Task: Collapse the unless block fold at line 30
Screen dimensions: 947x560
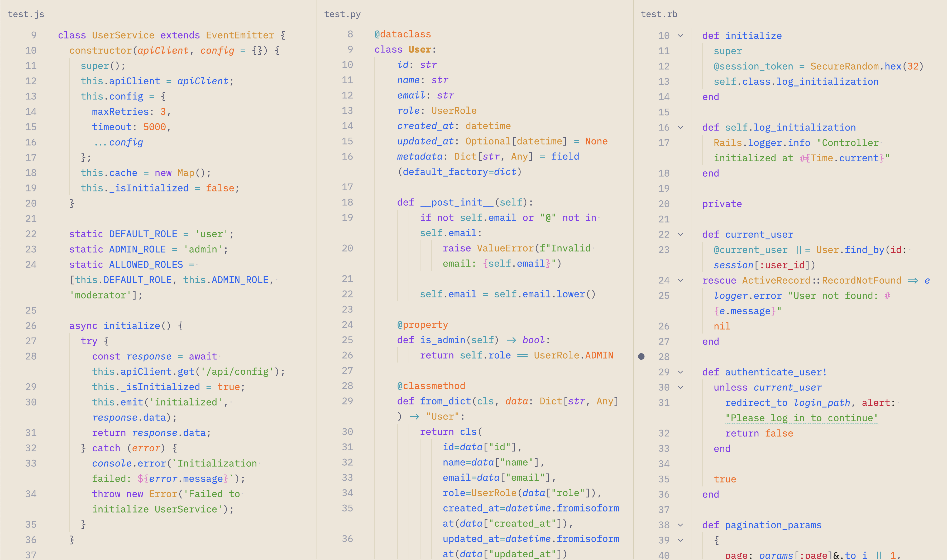Action: point(681,388)
